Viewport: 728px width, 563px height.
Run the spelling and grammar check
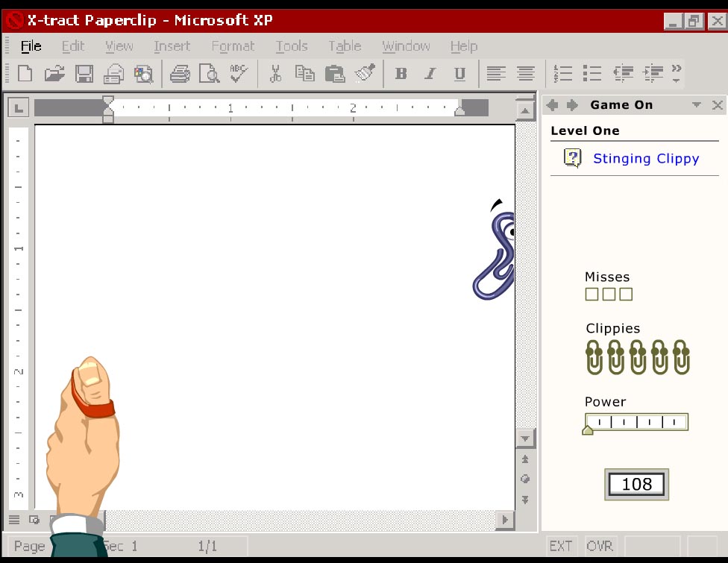pos(238,73)
